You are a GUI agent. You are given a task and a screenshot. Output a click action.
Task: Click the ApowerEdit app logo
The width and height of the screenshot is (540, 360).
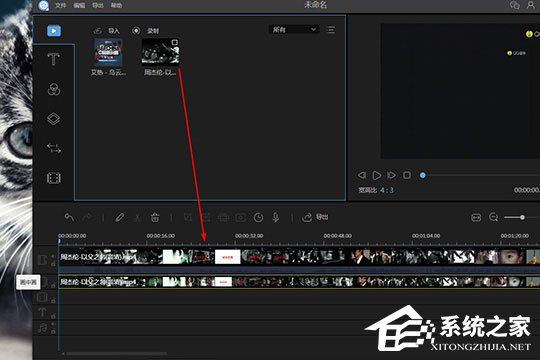click(44, 6)
